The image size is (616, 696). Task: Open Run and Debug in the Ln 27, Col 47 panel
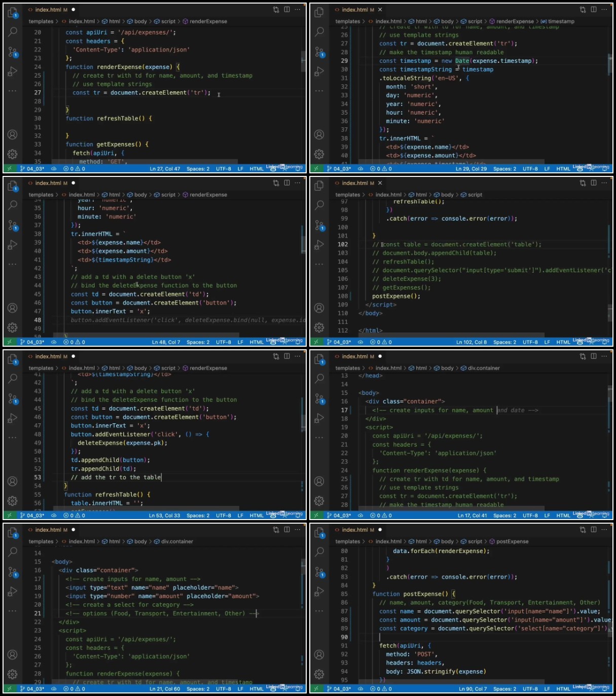(13, 71)
